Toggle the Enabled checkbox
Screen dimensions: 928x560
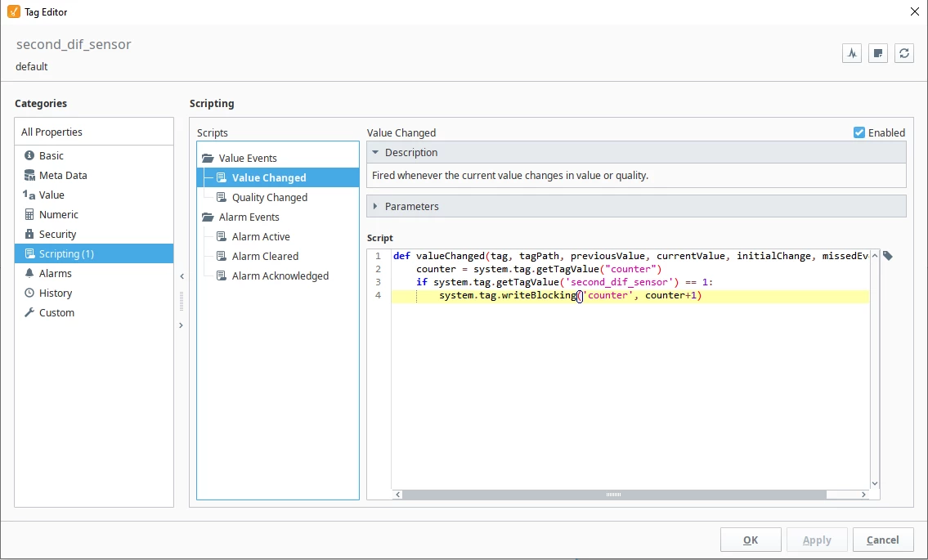[x=859, y=132]
